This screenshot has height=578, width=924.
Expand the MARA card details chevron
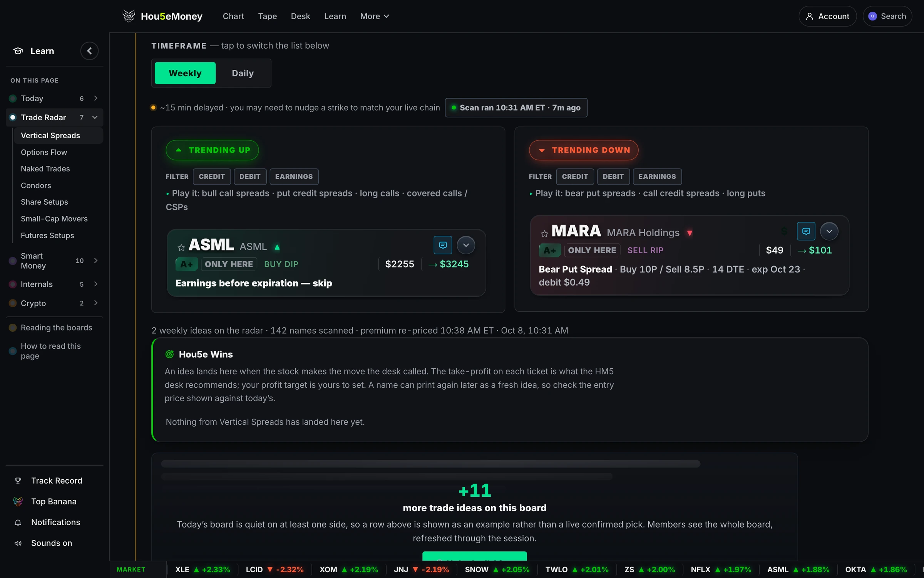(x=829, y=231)
